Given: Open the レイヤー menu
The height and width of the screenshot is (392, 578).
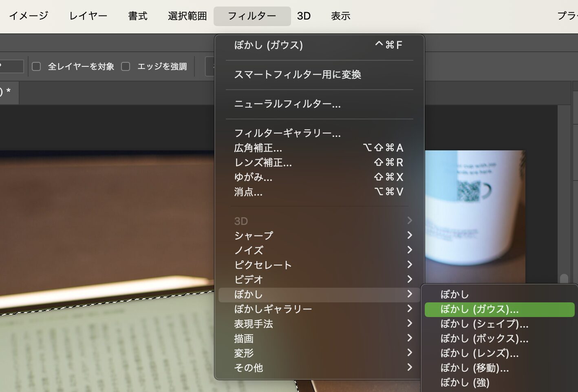Looking at the screenshot, I should click(88, 16).
